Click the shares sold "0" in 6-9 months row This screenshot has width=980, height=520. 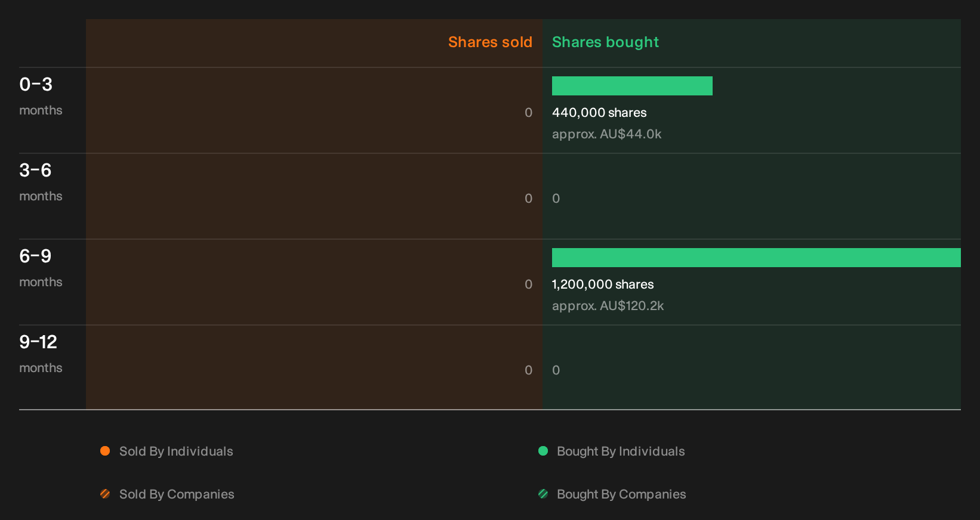[x=528, y=284]
